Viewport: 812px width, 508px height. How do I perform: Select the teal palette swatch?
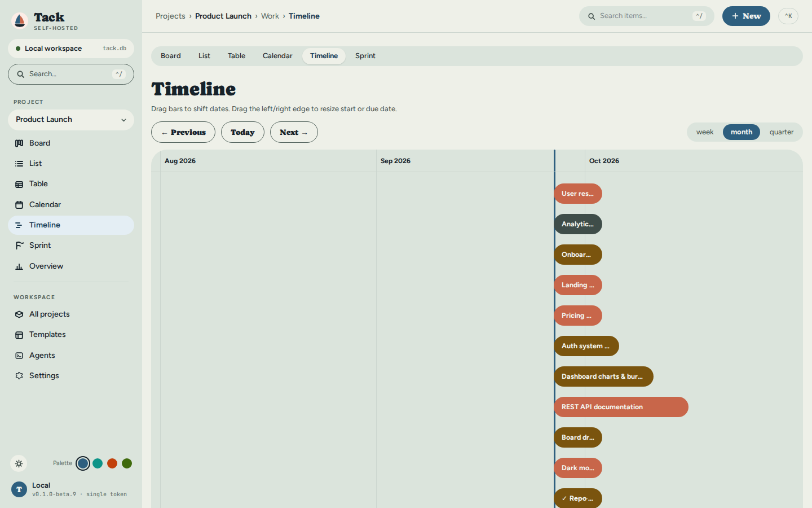98,463
